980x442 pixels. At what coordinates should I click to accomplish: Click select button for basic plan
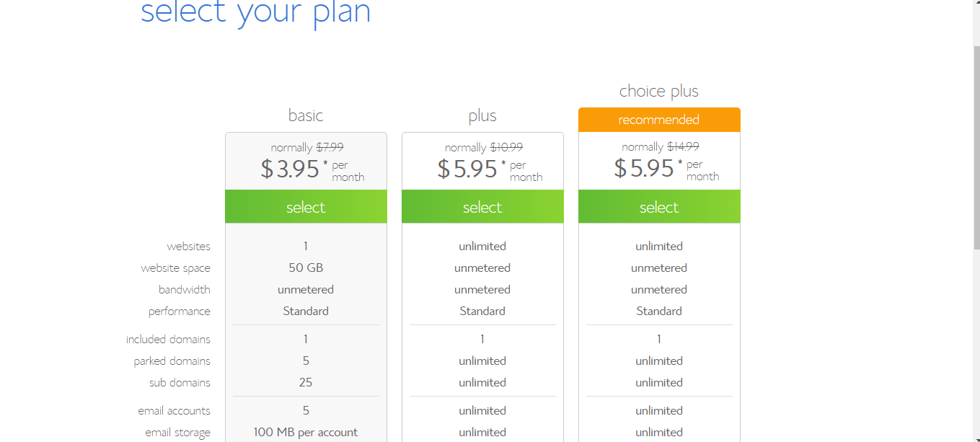pos(306,207)
